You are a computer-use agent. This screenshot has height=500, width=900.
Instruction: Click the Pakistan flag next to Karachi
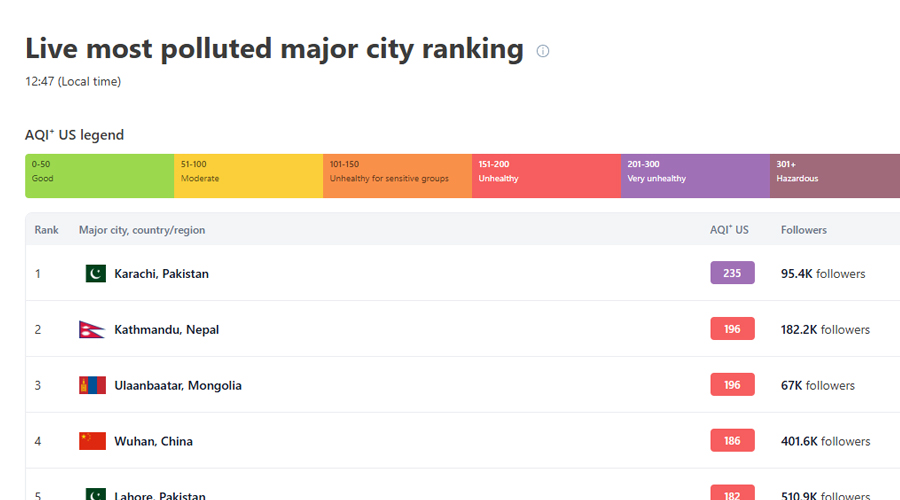(95, 274)
